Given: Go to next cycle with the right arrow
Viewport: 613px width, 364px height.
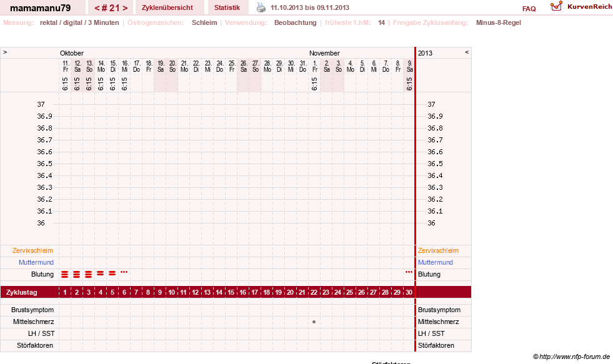Looking at the screenshot, I should tap(125, 8).
